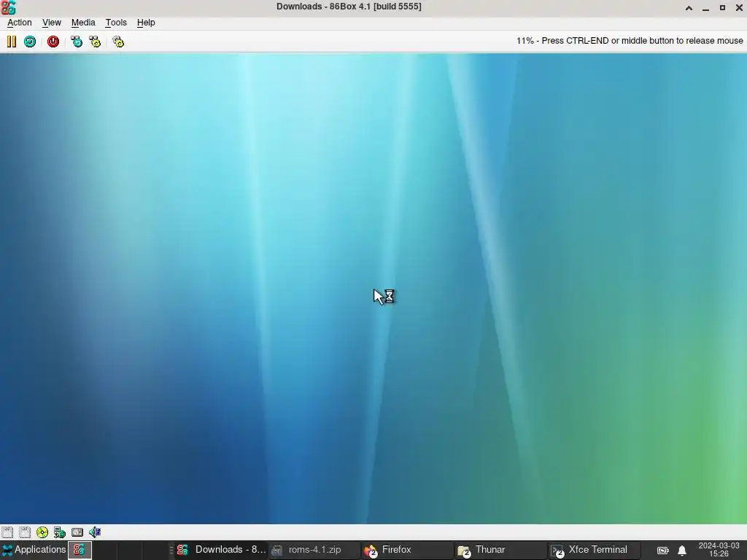Click the first floppy drive status icon

point(7,532)
